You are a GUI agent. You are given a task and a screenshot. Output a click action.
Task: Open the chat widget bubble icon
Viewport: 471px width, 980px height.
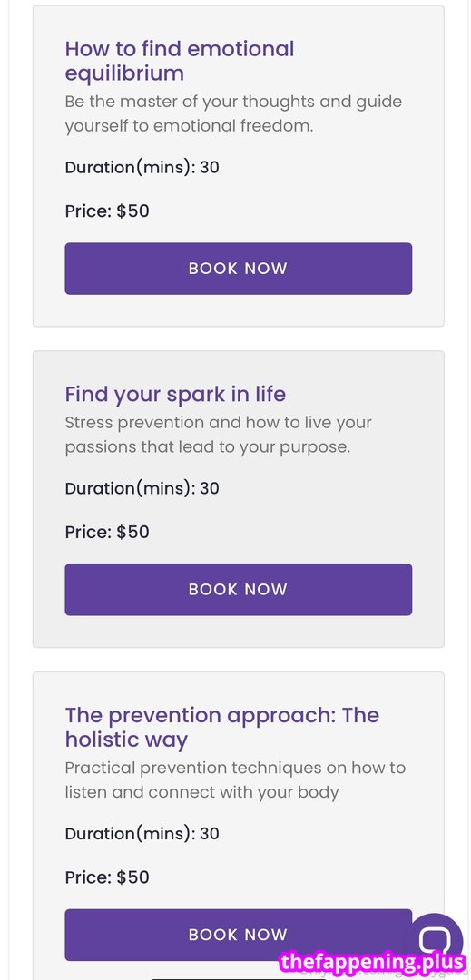pos(440,937)
